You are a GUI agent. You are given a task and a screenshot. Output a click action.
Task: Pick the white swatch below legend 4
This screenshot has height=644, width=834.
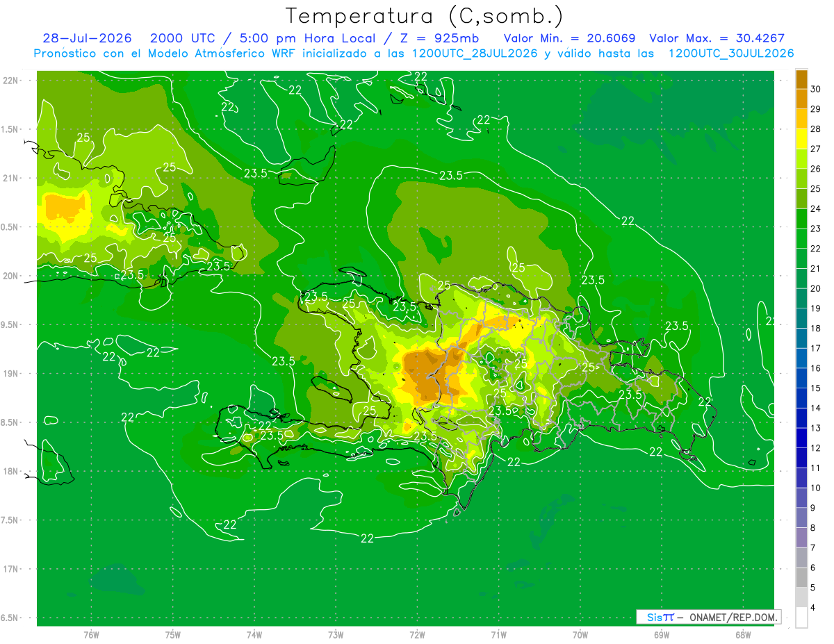(801, 618)
